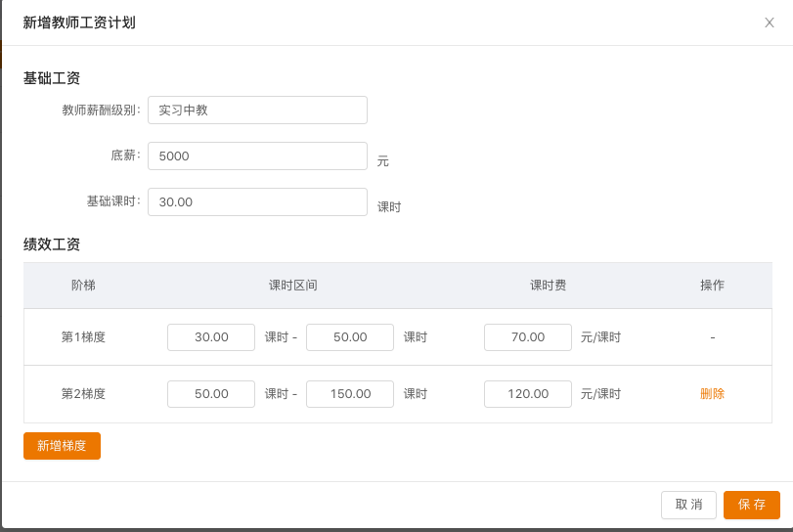
Task: Click the 操作 column header
Action: point(712,286)
